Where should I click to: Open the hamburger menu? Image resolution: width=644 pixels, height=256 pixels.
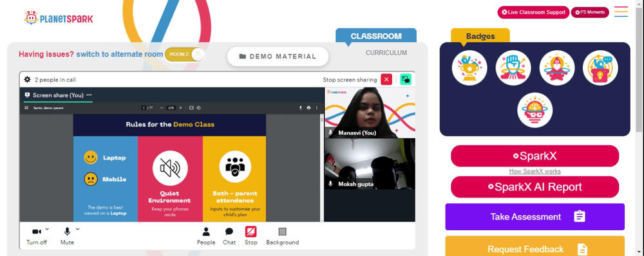click(x=621, y=12)
